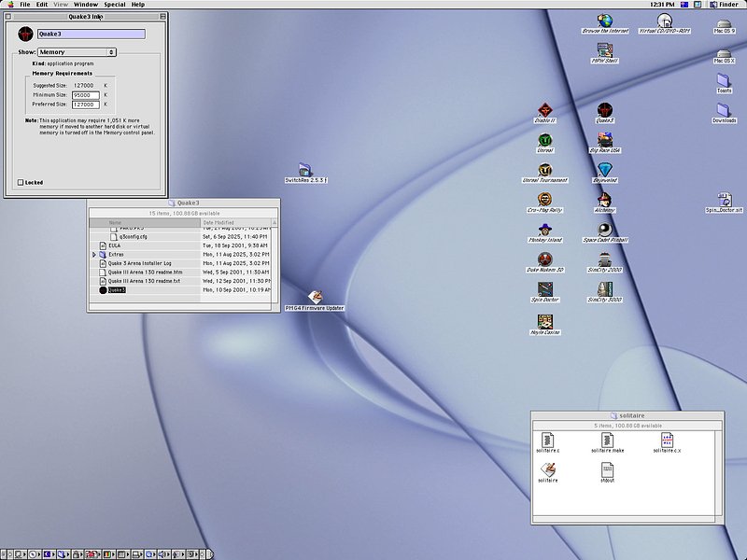Open the Edit menu
This screenshot has width=747, height=560.
pos(42,5)
